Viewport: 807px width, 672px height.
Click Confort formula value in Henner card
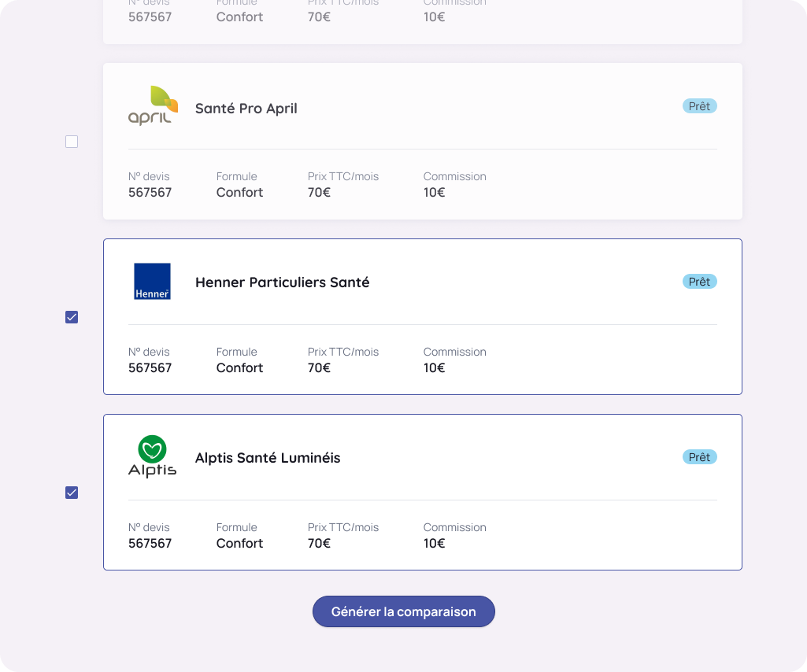[x=239, y=368]
